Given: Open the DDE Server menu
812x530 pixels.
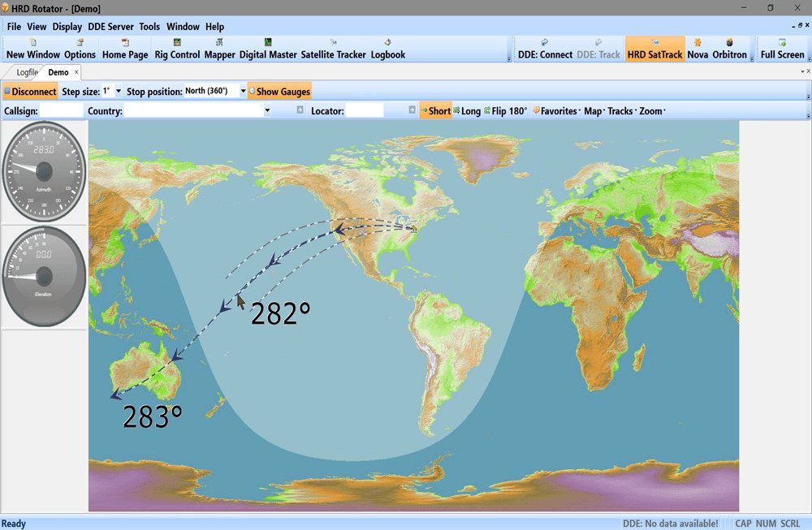Looking at the screenshot, I should tap(110, 27).
